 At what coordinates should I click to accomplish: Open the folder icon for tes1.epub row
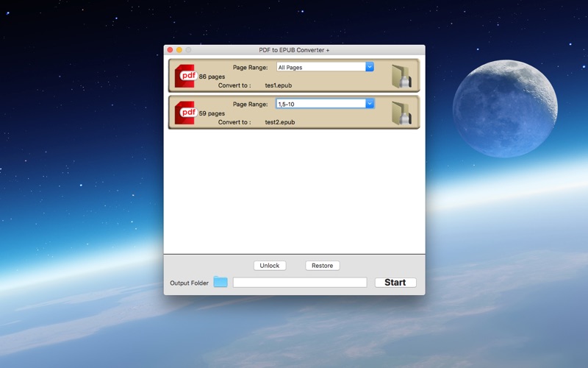tap(401, 77)
